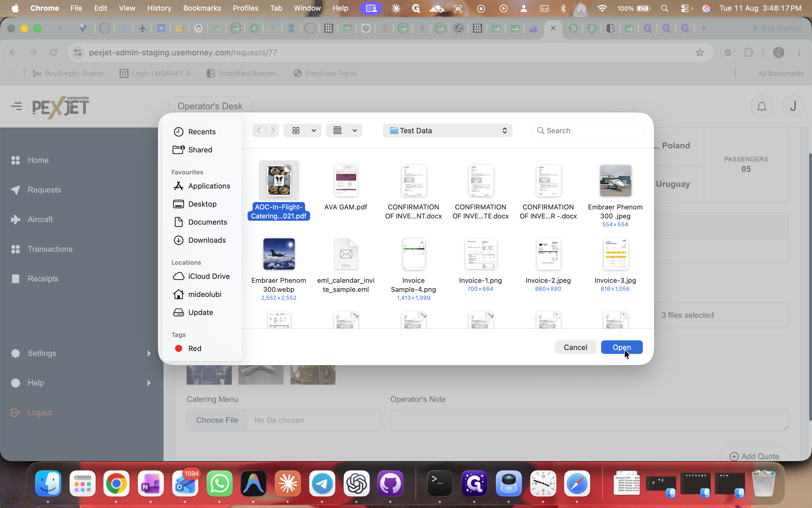This screenshot has width=812, height=508.
Task: Reload the page in Chrome
Action: coord(54,52)
